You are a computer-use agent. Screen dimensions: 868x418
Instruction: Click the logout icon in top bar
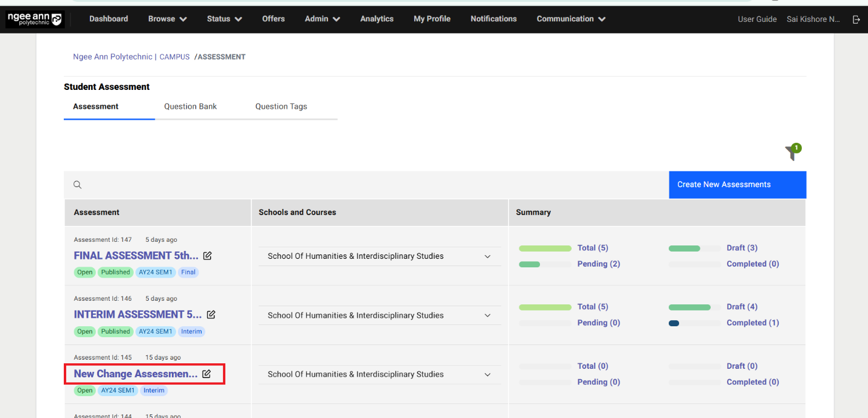click(x=856, y=19)
